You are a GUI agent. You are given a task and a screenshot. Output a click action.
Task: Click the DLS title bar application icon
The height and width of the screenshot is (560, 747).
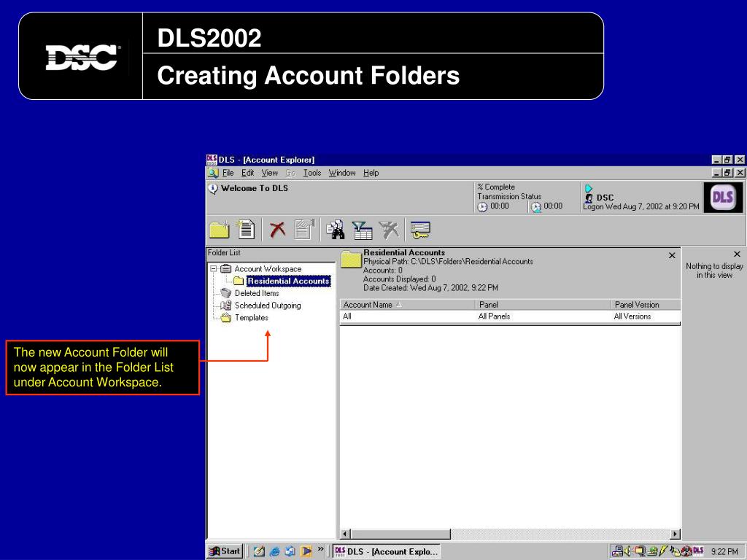point(212,160)
